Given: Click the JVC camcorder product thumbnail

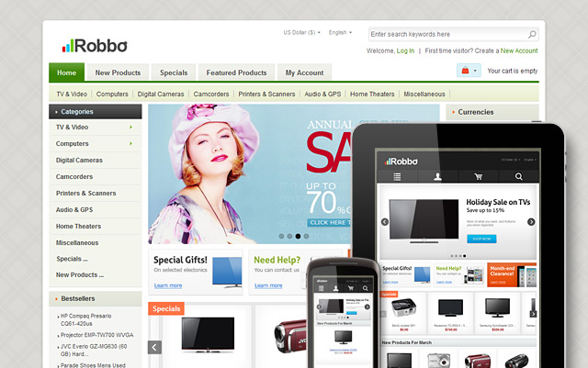Looking at the screenshot, I should point(290,336).
